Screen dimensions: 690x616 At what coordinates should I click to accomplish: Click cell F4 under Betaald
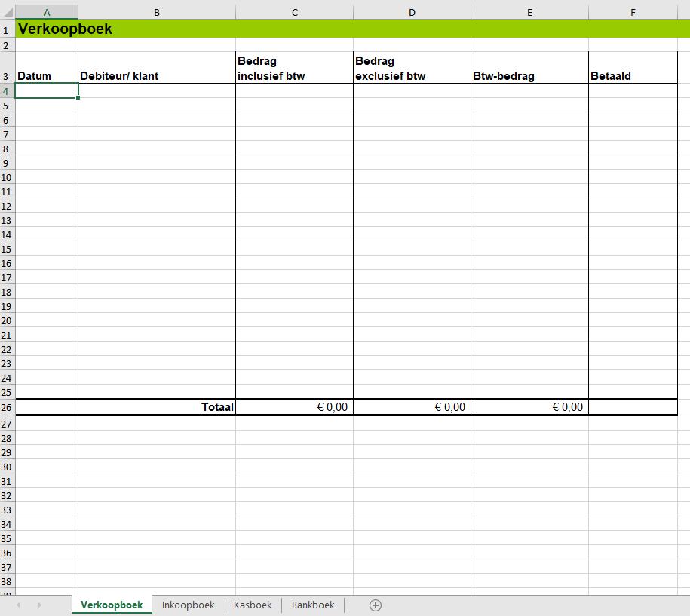tap(633, 91)
